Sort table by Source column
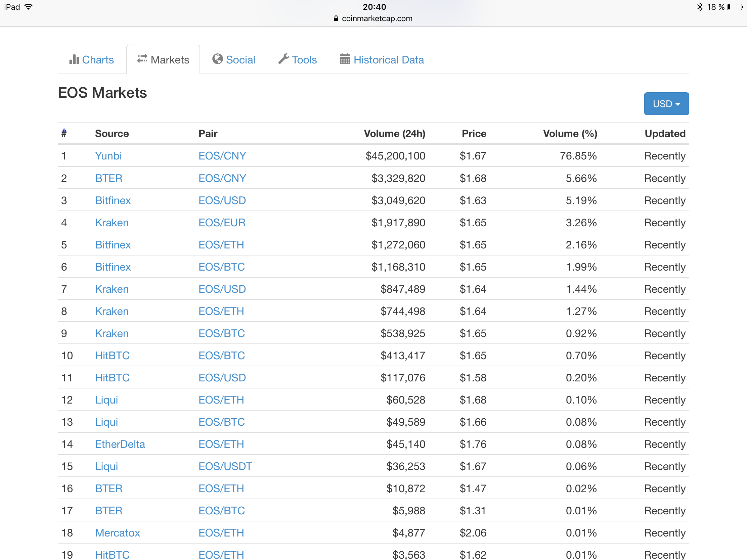This screenshot has height=560, width=747. point(112,134)
